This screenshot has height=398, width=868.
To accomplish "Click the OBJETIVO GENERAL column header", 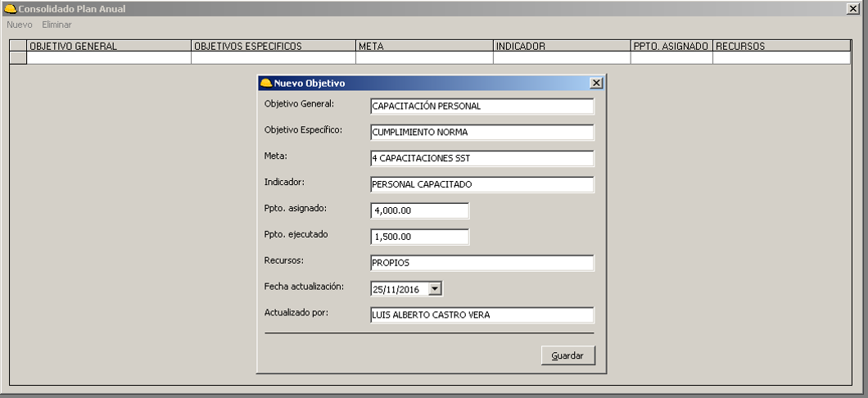I will tap(109, 47).
